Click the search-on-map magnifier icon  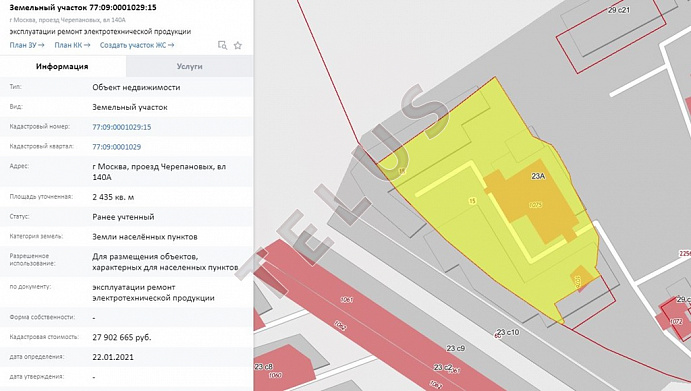(223, 45)
